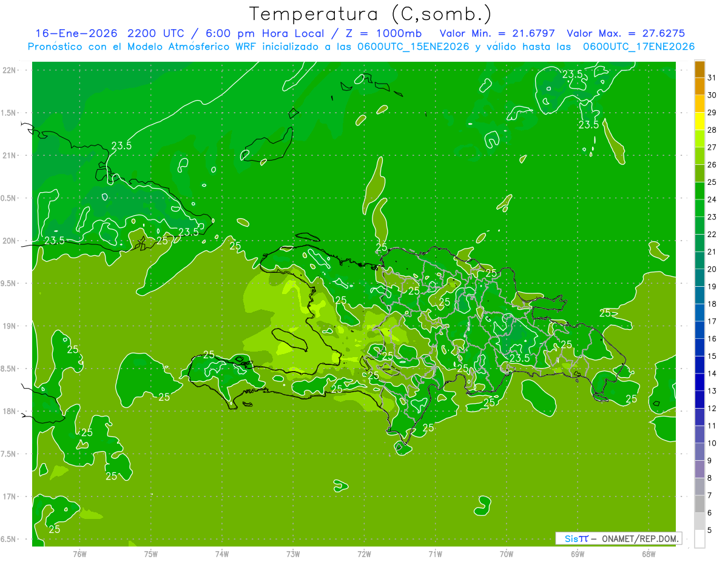
Task: Click the legend value '22'
Action: [x=712, y=235]
